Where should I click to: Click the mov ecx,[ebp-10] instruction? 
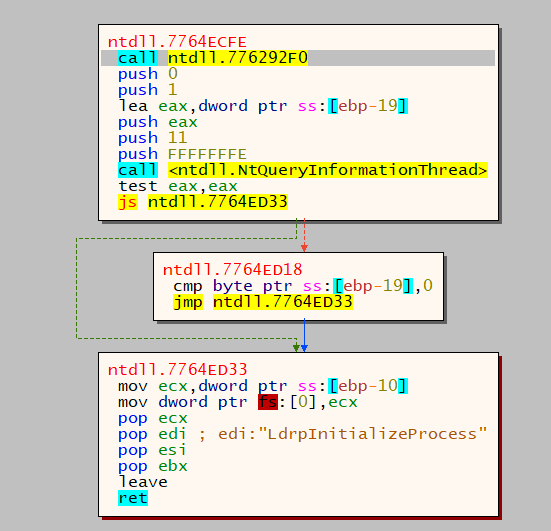pos(263,386)
